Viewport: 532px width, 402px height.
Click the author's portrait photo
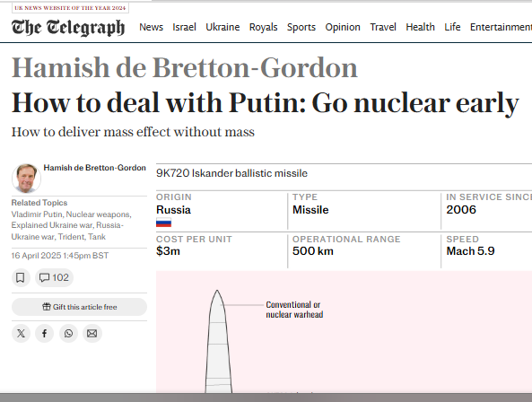[x=26, y=179]
